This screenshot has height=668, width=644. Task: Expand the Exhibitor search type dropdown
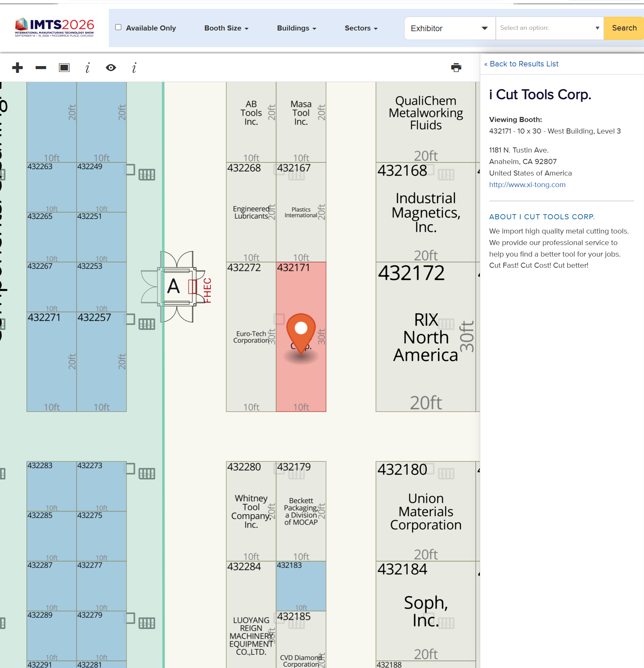(450, 28)
